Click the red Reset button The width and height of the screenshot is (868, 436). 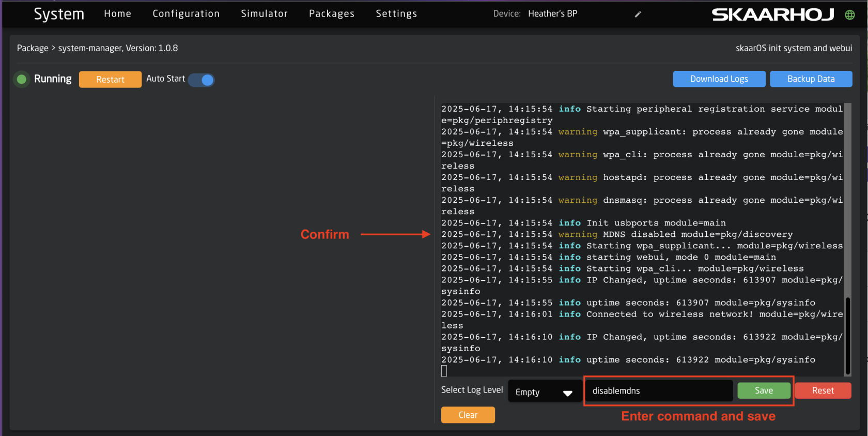[x=823, y=390]
